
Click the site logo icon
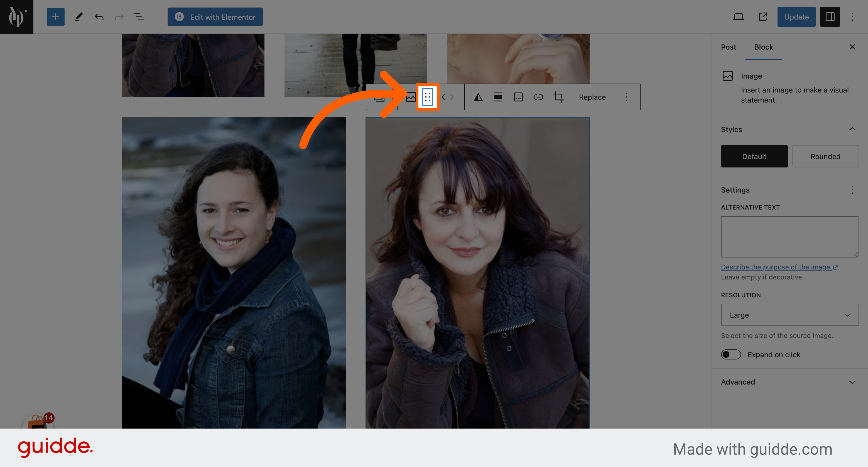[x=16, y=17]
